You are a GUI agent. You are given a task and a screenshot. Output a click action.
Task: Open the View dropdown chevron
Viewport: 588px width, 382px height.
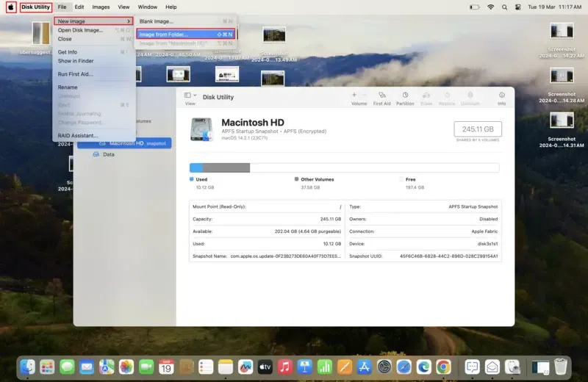click(x=195, y=95)
